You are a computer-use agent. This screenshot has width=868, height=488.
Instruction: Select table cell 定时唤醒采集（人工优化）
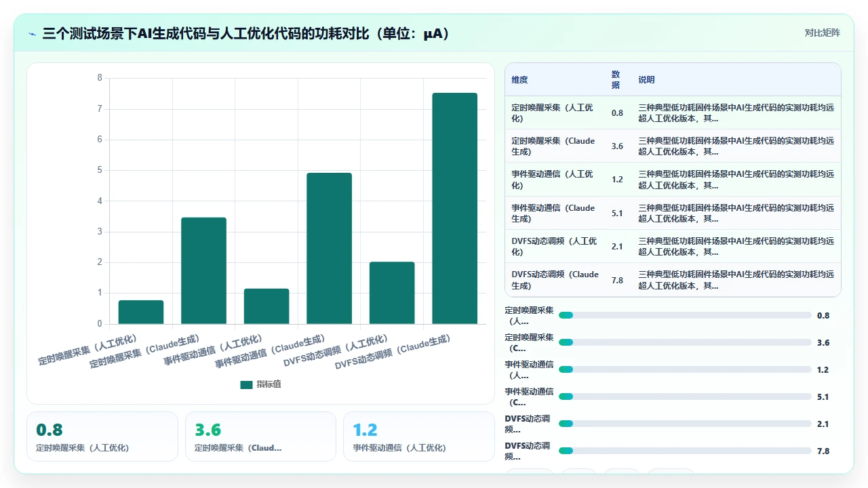tap(553, 113)
